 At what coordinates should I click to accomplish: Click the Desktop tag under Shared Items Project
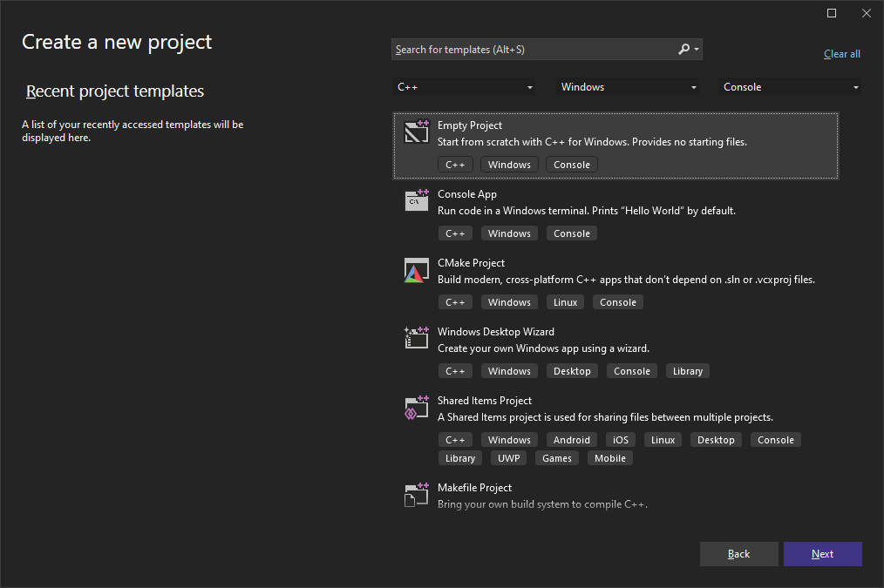pyautogui.click(x=716, y=439)
